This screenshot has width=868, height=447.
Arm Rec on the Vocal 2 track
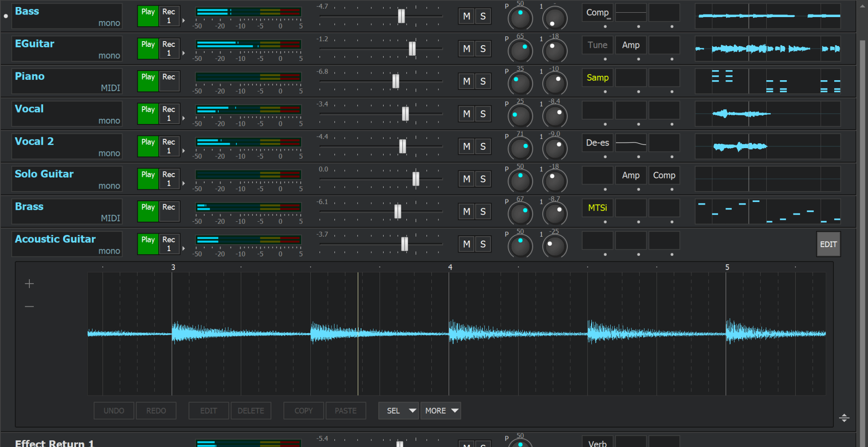pos(169,146)
